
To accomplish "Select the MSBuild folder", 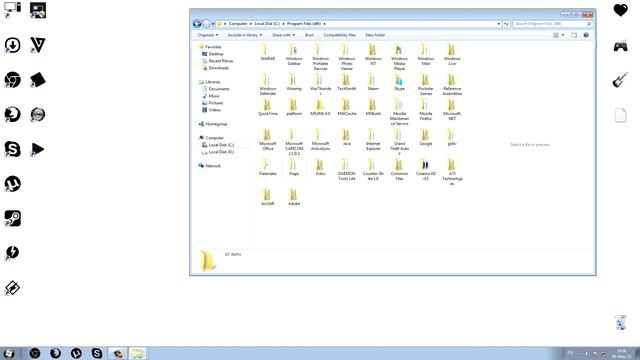I will click(x=373, y=107).
